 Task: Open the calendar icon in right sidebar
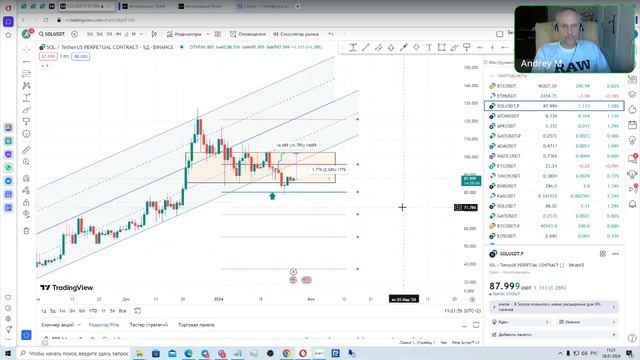click(632, 125)
